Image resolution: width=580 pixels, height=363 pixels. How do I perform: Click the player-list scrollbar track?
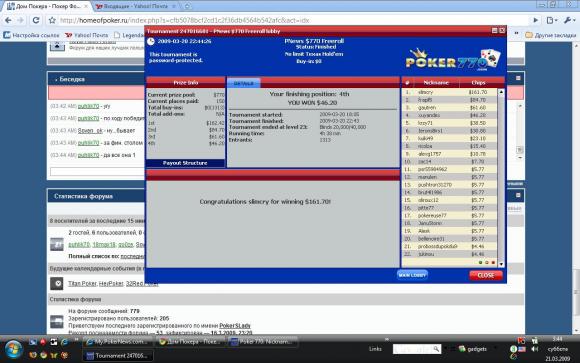[x=501, y=178]
